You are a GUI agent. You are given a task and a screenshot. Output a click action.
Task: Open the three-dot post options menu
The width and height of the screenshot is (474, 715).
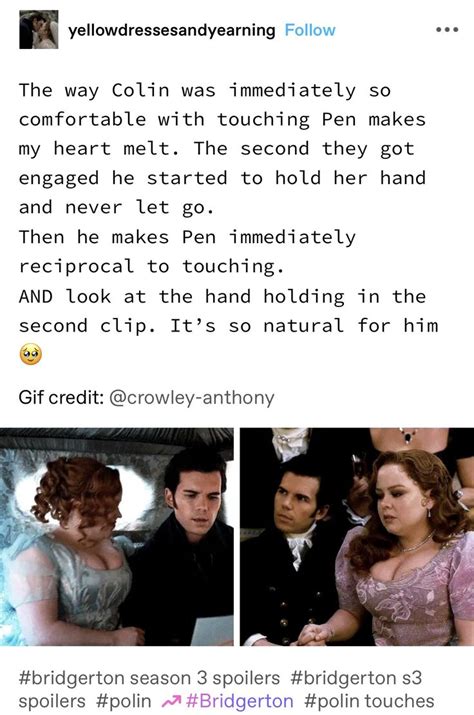click(x=447, y=30)
